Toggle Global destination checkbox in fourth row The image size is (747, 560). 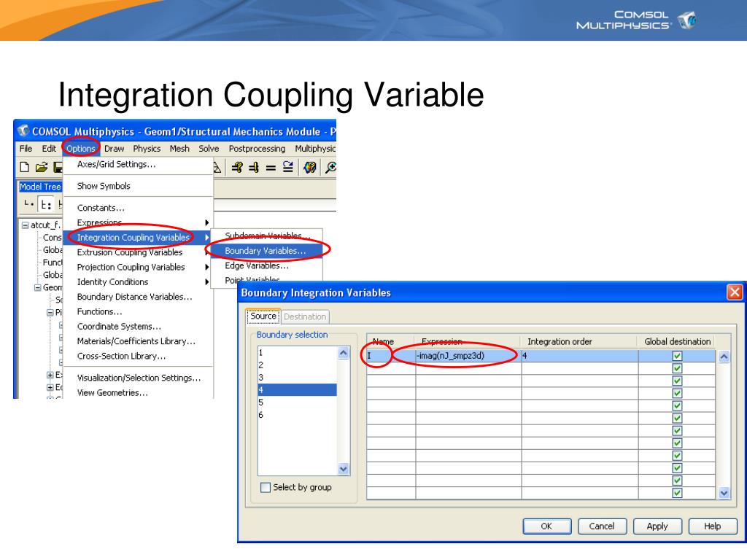(x=677, y=393)
